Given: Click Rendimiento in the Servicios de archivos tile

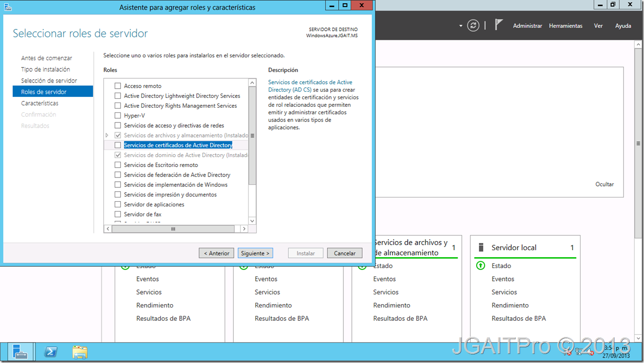Looking at the screenshot, I should pos(392,305).
